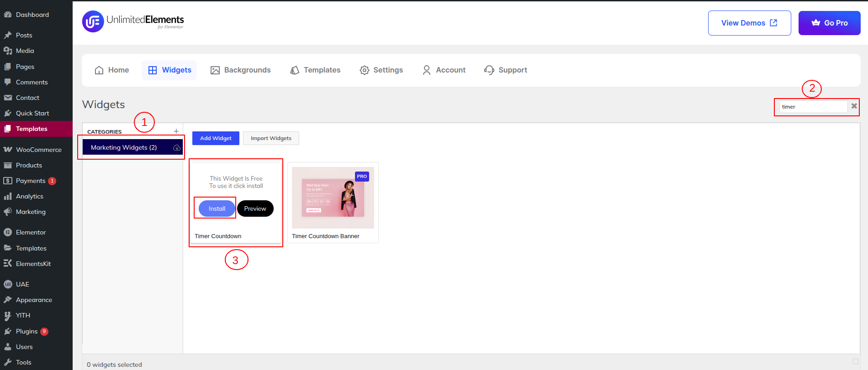Click the timer search input field
Viewport: 868px width, 370px height.
coord(813,107)
